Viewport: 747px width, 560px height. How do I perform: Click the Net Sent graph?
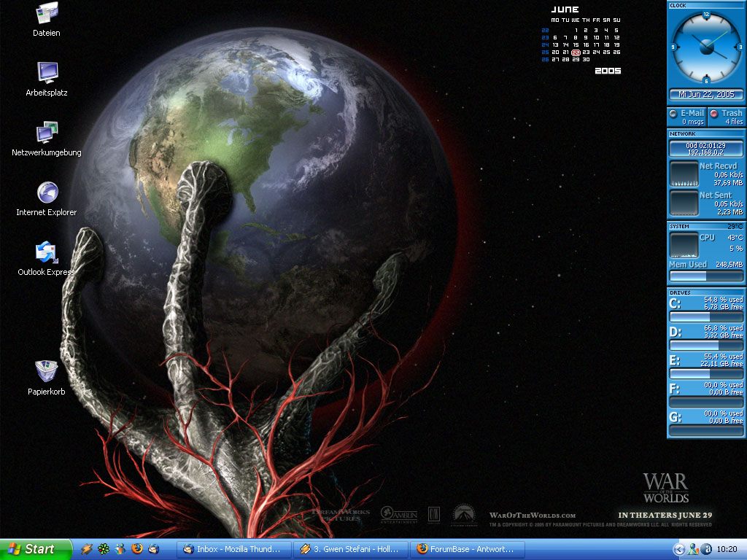coord(684,203)
